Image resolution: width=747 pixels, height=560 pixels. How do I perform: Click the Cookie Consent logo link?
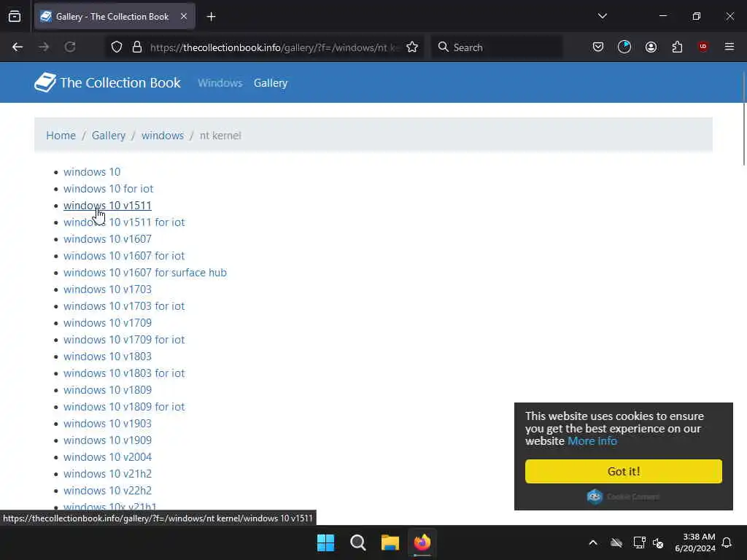click(623, 497)
